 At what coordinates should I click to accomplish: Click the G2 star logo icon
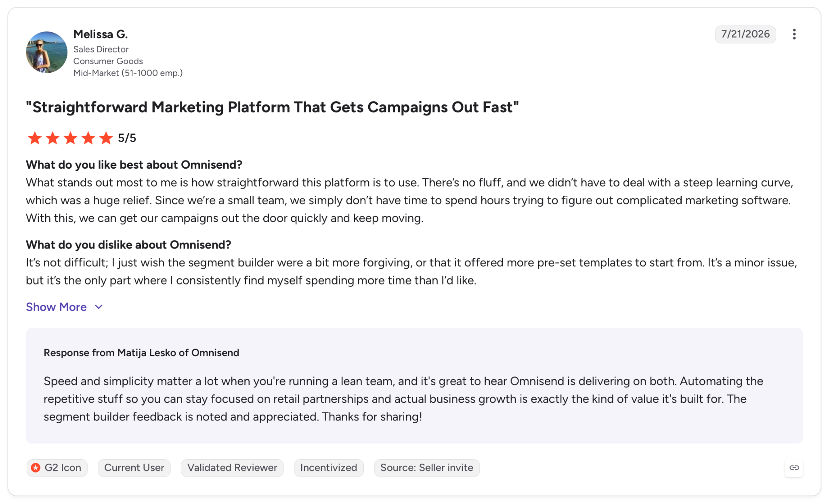36,468
